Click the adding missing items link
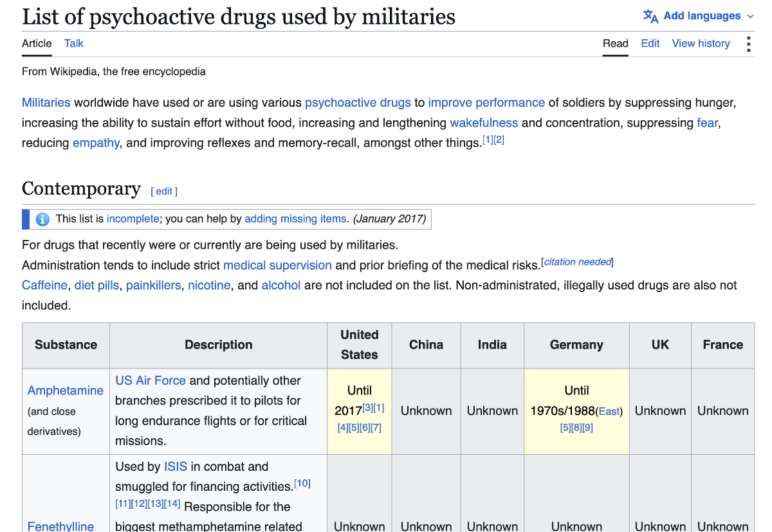 pos(295,219)
